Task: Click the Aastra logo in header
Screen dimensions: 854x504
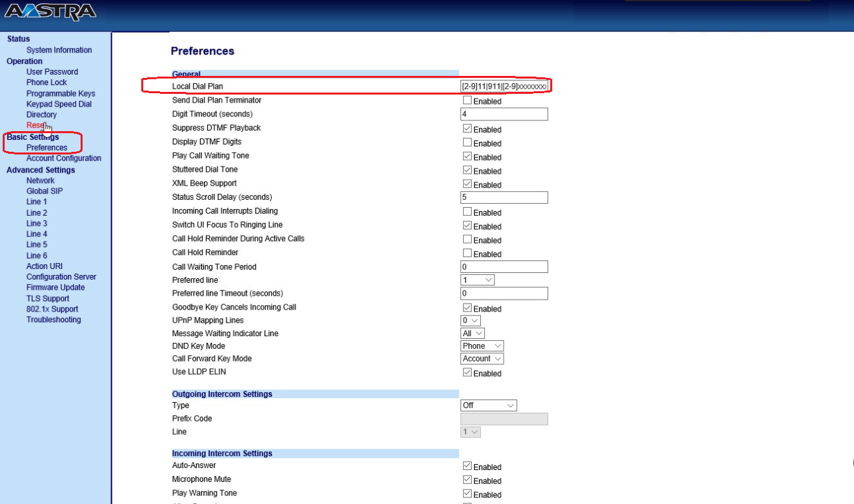Action: pos(50,12)
